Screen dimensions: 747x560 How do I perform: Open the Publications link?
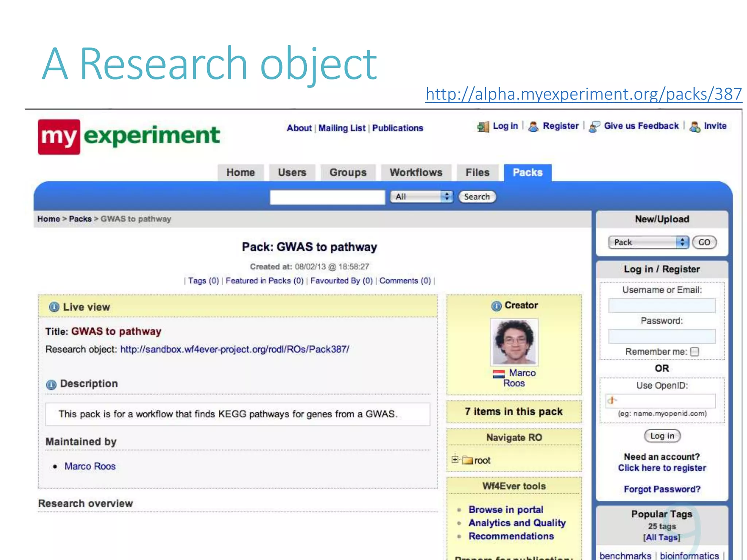398,128
